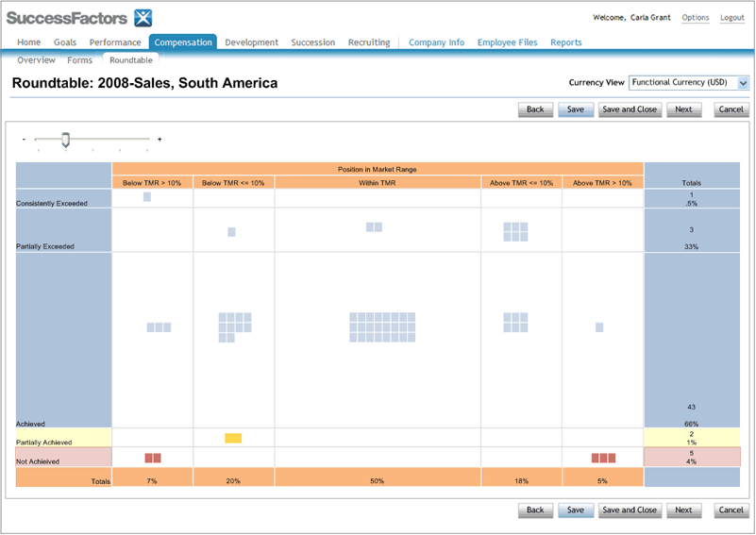Click the Consistently Exceeded employee square
This screenshot has height=535, width=756.
tap(147, 196)
